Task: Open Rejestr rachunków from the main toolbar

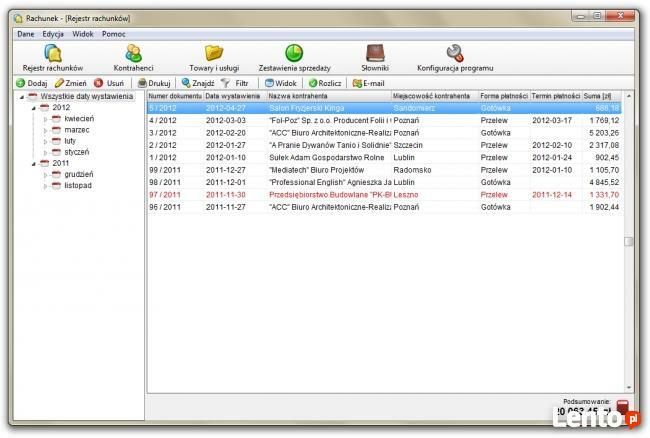Action: tap(53, 58)
